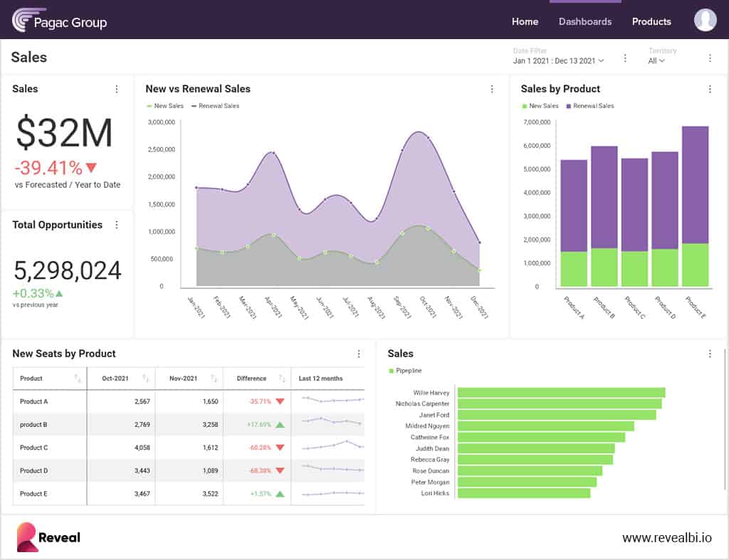Viewport: 729px width, 560px height.
Task: Click the red down triangle beside -39.41%
Action: point(92,168)
